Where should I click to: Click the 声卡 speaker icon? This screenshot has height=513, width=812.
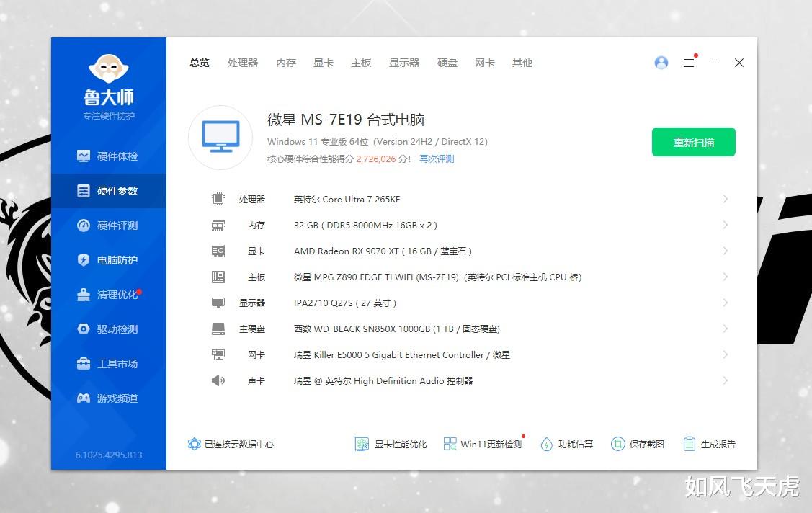[218, 380]
